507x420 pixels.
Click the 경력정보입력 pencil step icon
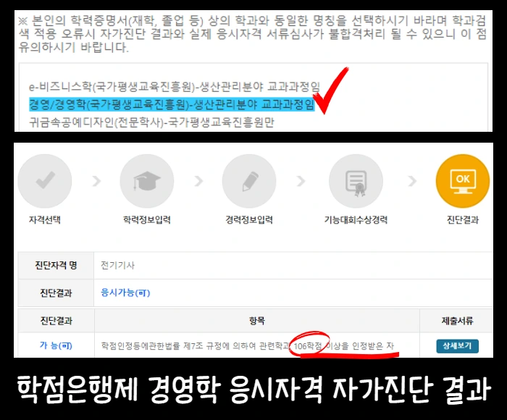[x=249, y=181]
